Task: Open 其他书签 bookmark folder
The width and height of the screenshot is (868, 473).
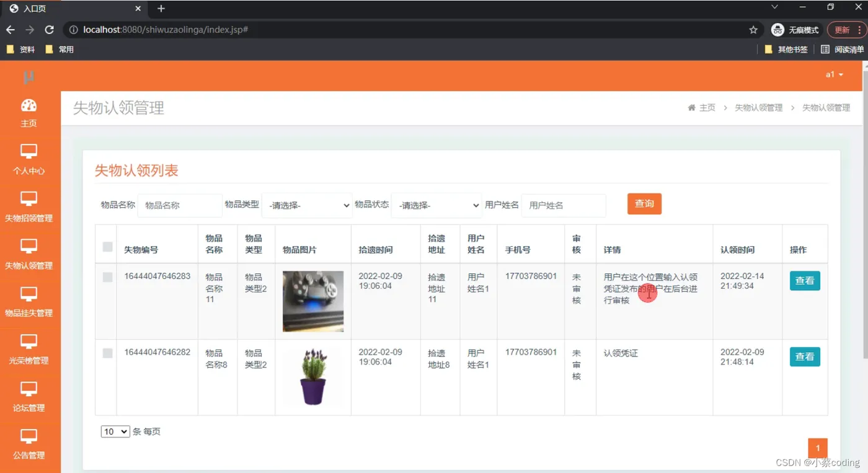Action: click(x=786, y=49)
